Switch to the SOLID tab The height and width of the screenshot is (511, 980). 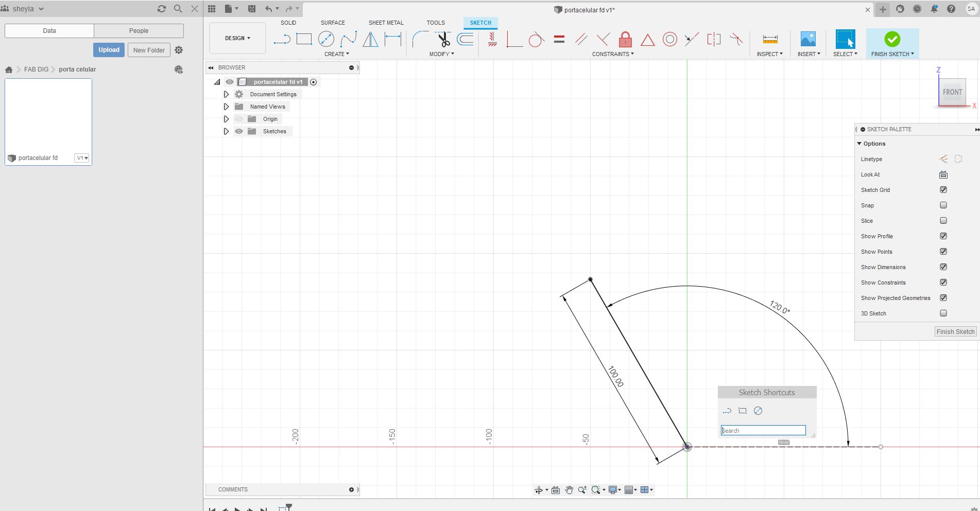pyautogui.click(x=288, y=23)
